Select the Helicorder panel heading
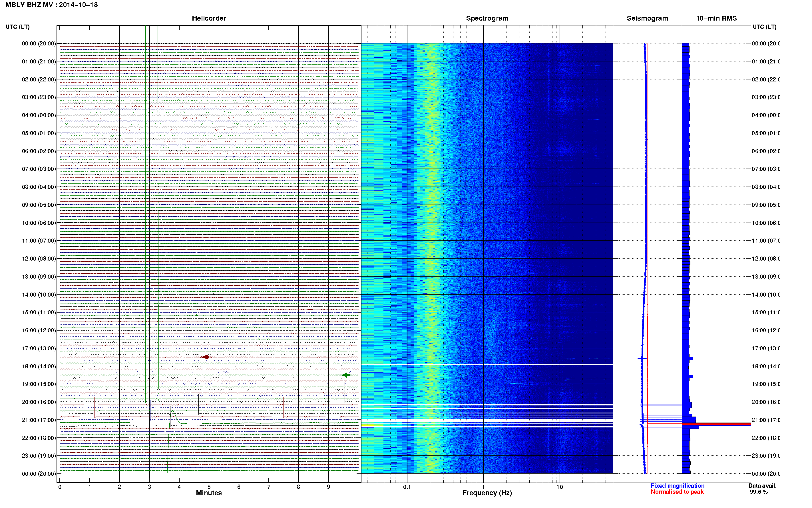812x508 pixels. point(209,19)
